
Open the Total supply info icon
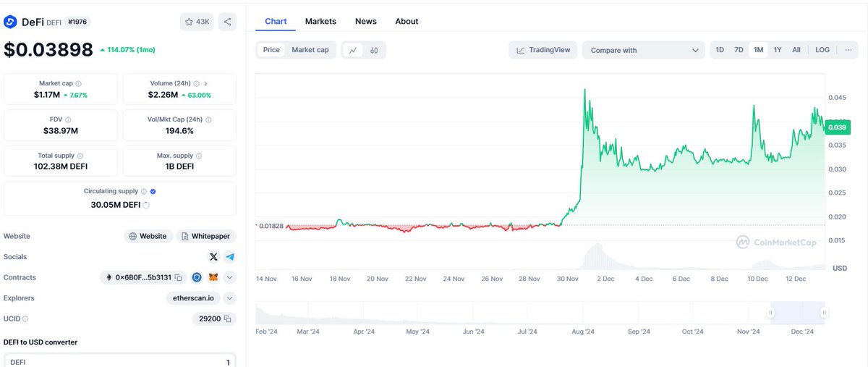tap(80, 156)
